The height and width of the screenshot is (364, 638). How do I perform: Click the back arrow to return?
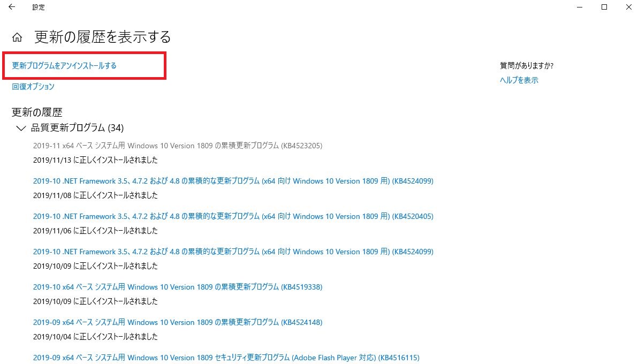(x=11, y=7)
